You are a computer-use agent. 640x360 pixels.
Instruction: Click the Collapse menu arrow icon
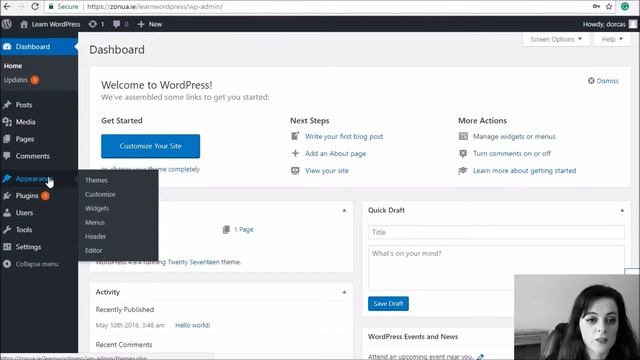[x=7, y=264]
